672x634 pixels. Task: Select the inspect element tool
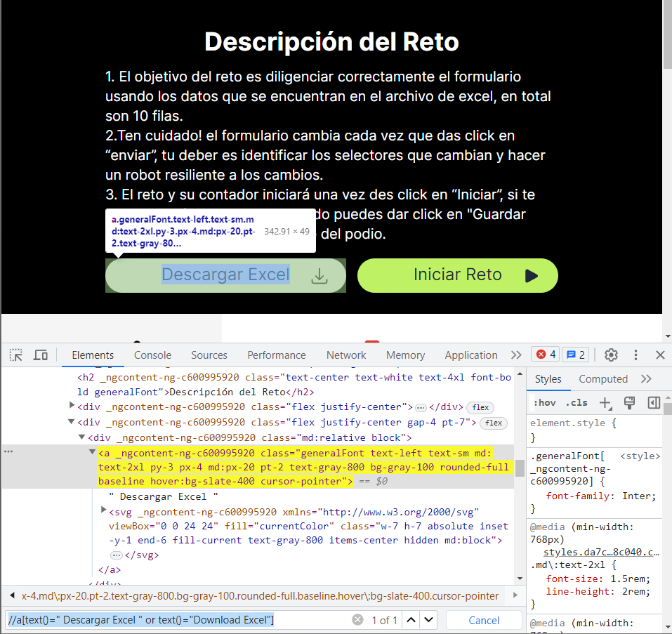click(x=15, y=355)
